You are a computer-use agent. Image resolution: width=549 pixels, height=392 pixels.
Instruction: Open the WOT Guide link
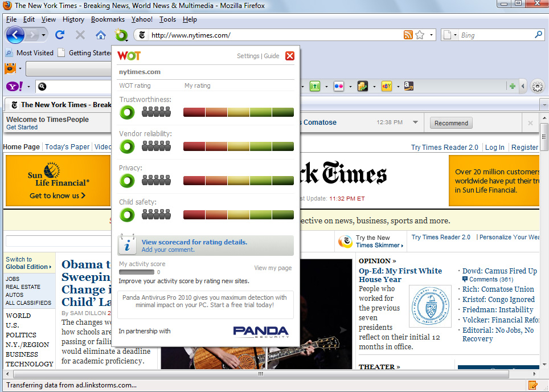[271, 56]
